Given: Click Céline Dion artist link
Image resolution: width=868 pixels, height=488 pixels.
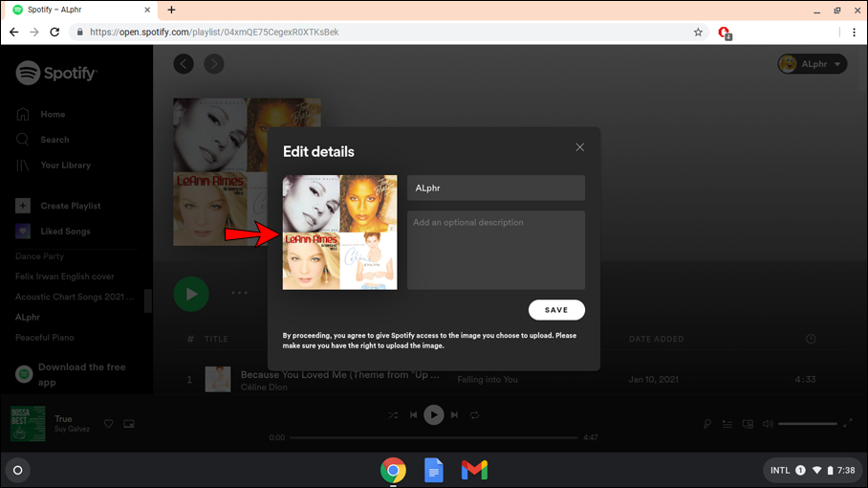Looking at the screenshot, I should tap(264, 388).
